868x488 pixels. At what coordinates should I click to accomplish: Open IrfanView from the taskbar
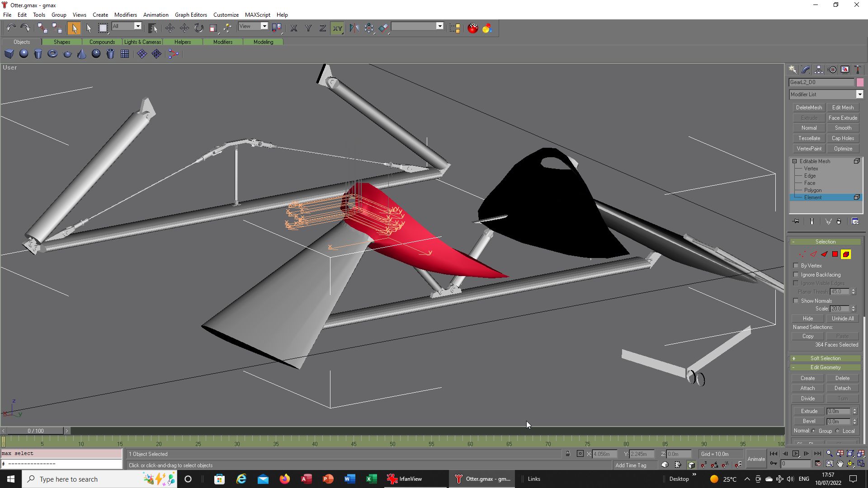tap(405, 479)
